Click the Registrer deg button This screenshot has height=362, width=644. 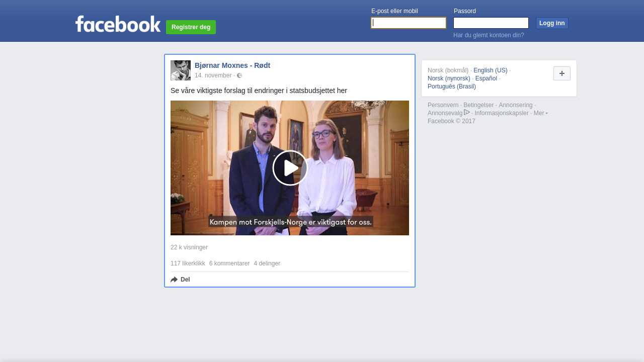(191, 27)
